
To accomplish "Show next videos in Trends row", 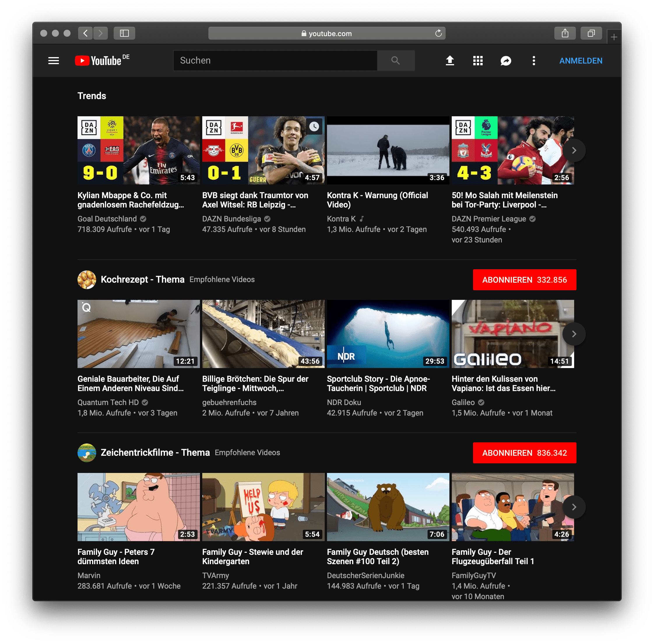I will pos(574,150).
